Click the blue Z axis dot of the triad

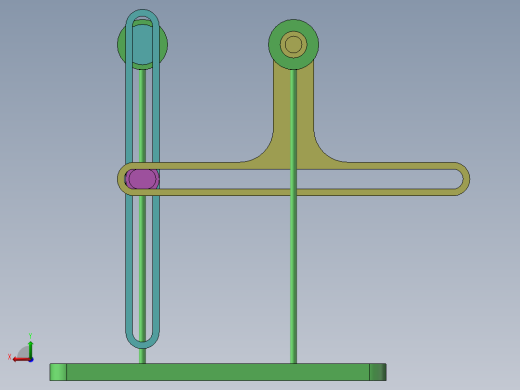(x=31, y=360)
